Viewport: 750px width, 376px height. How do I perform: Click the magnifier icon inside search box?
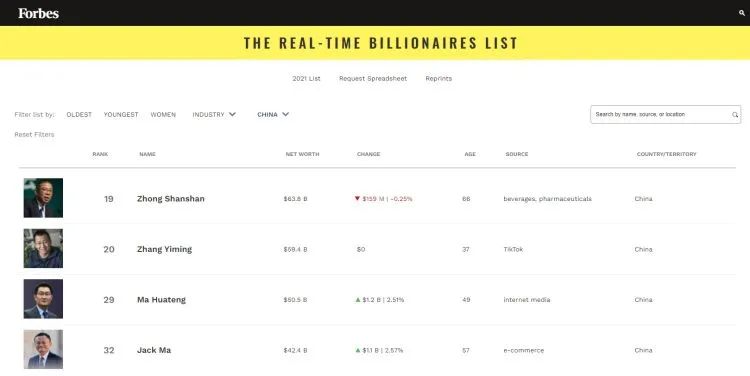pos(735,115)
